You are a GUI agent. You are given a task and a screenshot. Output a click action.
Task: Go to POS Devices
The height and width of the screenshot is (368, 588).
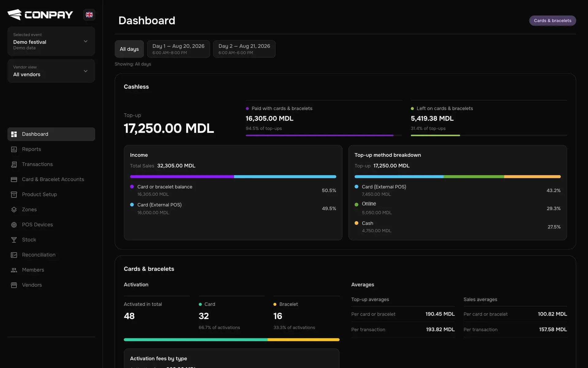coord(51,224)
